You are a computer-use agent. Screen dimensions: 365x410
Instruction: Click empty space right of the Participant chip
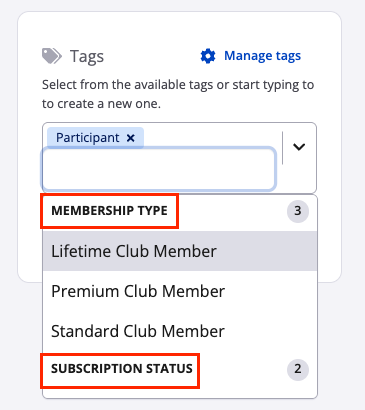point(212,137)
